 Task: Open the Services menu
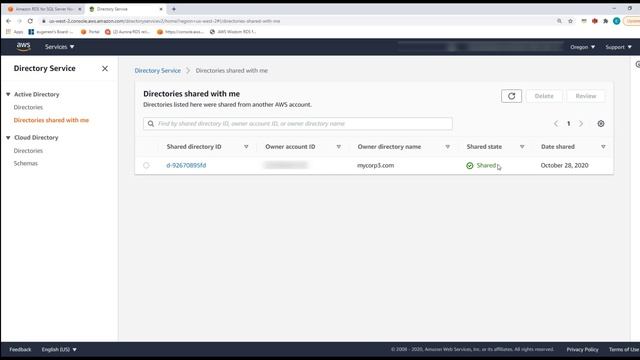[60, 47]
